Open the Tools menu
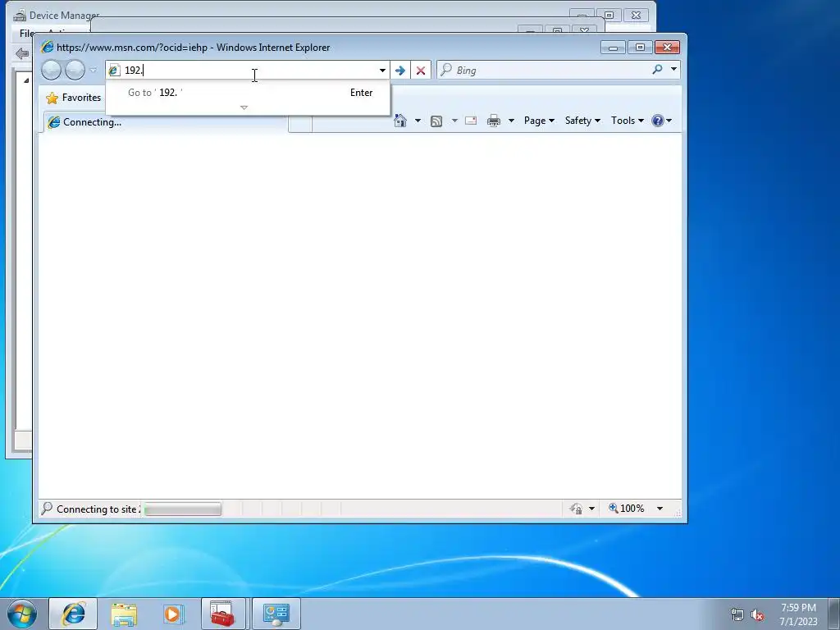 click(x=628, y=121)
